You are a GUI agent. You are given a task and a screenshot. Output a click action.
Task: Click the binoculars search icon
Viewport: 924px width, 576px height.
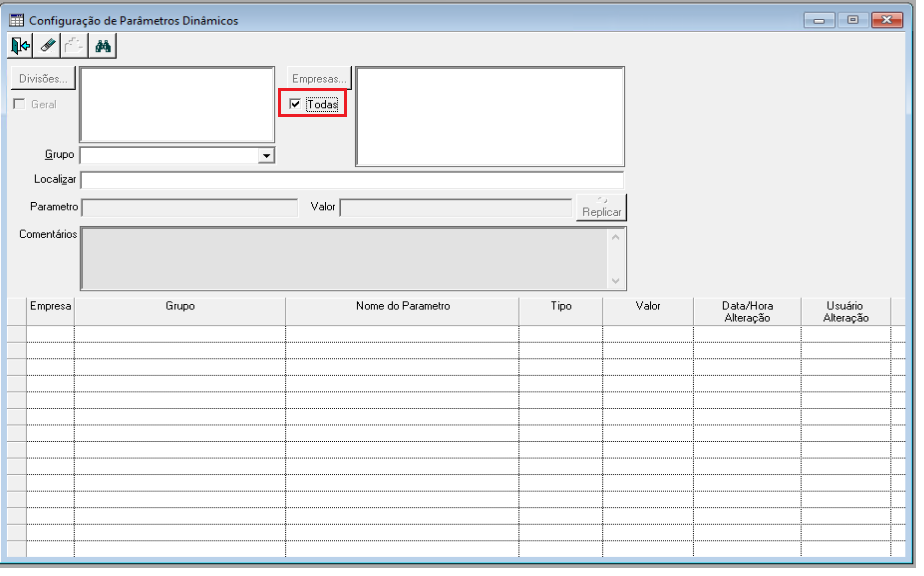click(103, 46)
